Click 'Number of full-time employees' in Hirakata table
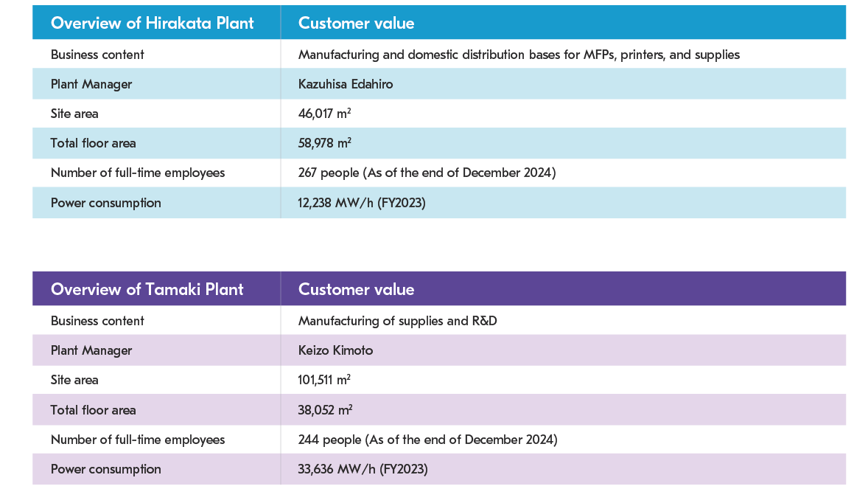The image size is (868, 489). pyautogui.click(x=138, y=173)
